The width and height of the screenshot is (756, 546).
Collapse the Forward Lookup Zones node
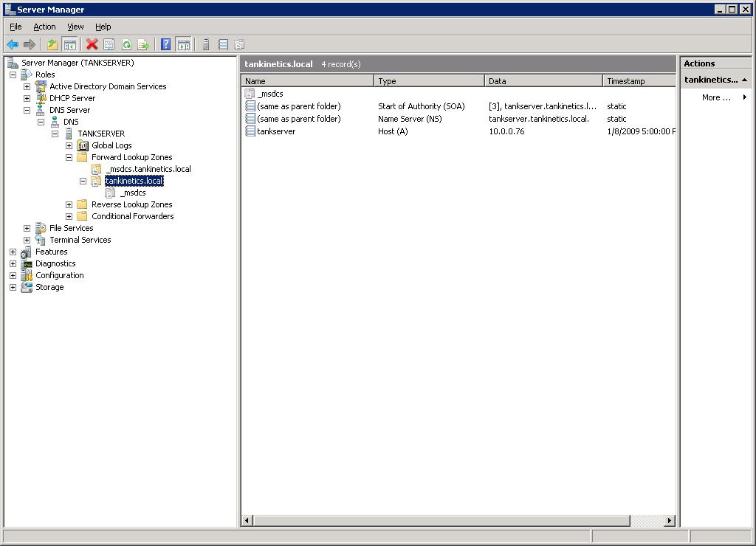pyautogui.click(x=69, y=158)
